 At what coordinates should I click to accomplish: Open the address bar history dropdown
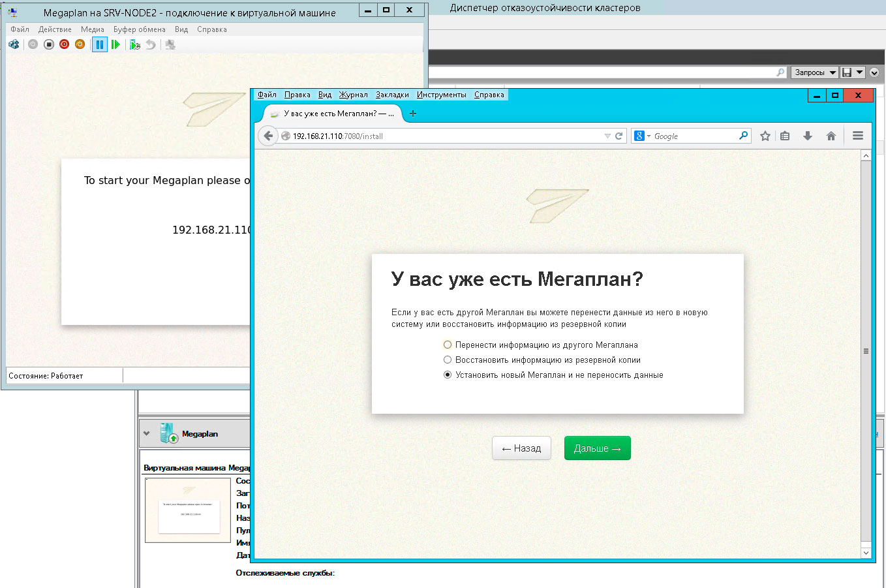point(607,136)
